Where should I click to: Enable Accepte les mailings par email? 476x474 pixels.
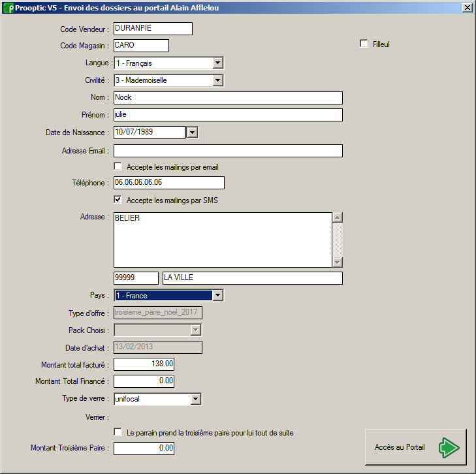pyautogui.click(x=118, y=166)
